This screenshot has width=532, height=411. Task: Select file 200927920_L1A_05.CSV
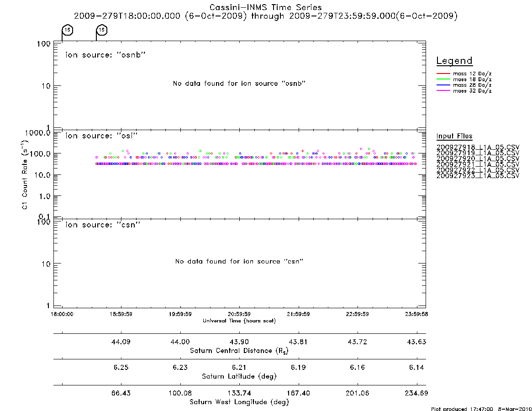(x=478, y=159)
